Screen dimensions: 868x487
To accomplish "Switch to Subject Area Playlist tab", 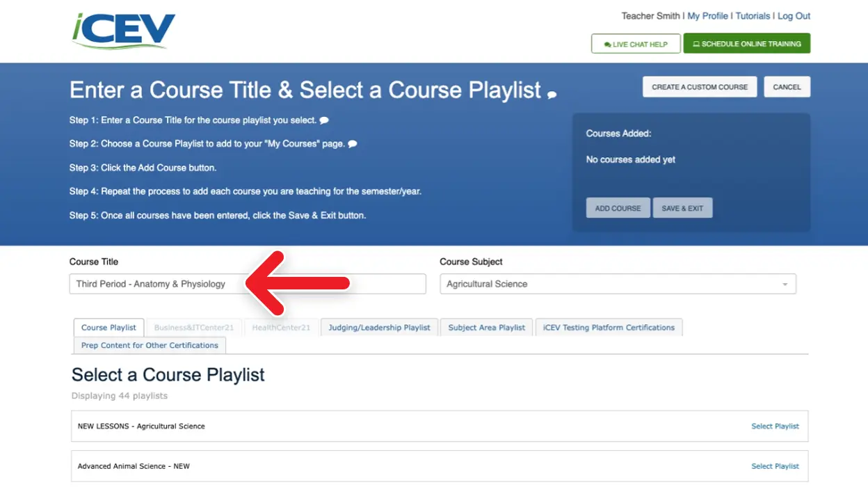I will pyautogui.click(x=486, y=328).
